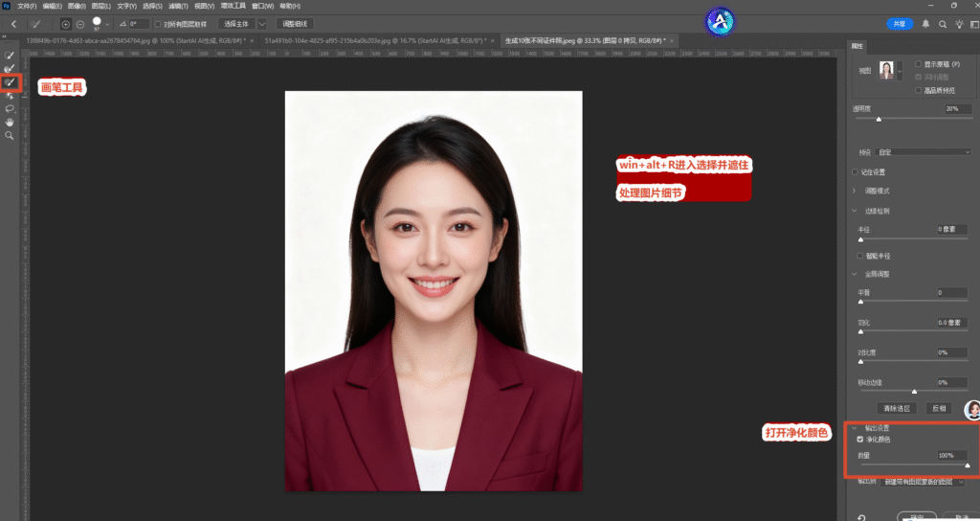
Task: Select the 属性 panel tab
Action: [x=857, y=47]
